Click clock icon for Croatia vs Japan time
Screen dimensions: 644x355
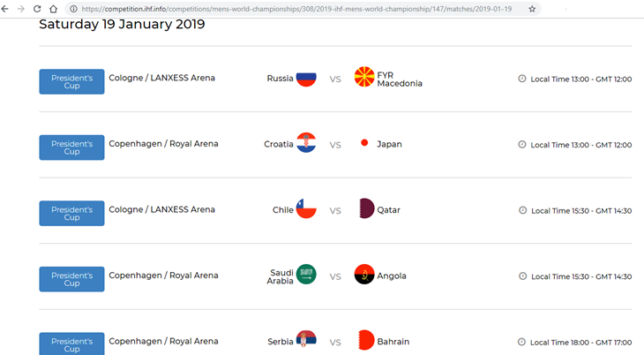[522, 144]
